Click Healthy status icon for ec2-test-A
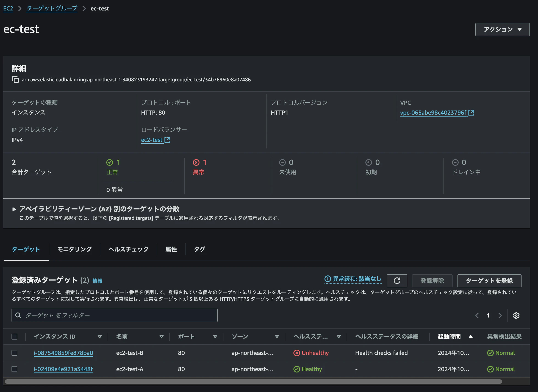This screenshot has height=392, width=538. tap(297, 369)
